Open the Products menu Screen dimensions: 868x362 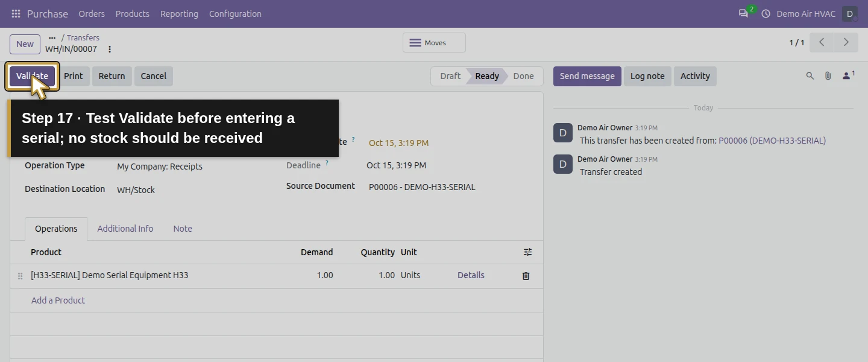133,13
